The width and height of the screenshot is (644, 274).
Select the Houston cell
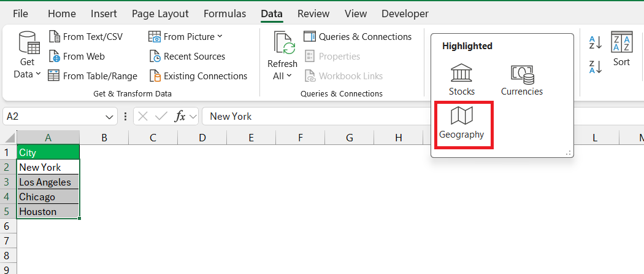(48, 211)
